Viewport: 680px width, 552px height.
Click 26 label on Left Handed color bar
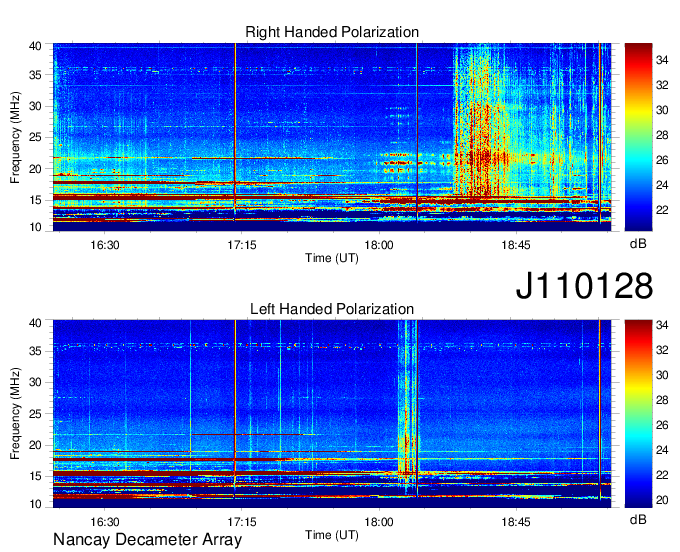coord(662,425)
